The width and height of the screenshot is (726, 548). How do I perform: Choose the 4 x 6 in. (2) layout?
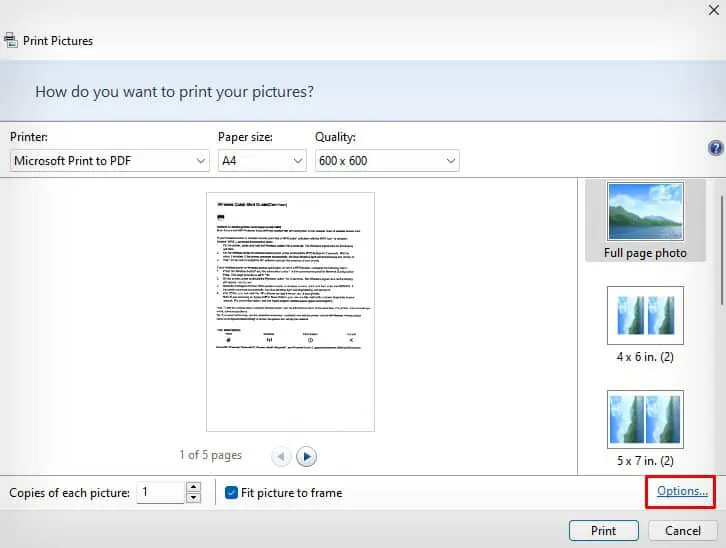(645, 325)
